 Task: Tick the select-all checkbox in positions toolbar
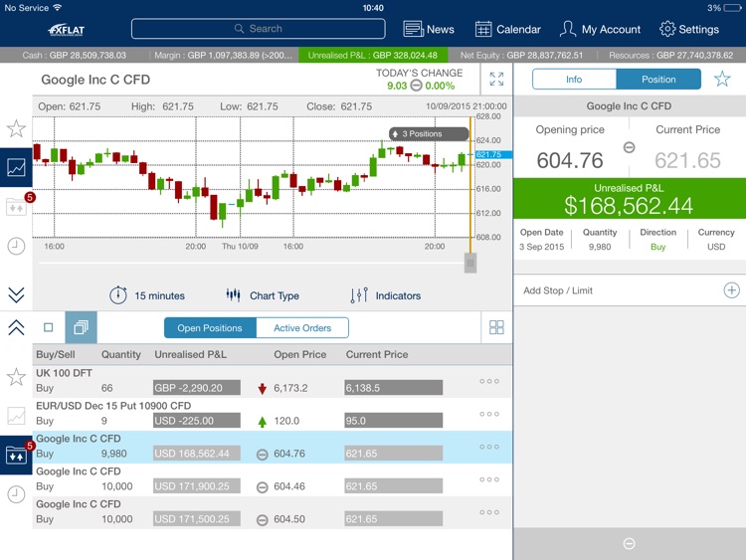tap(48, 327)
